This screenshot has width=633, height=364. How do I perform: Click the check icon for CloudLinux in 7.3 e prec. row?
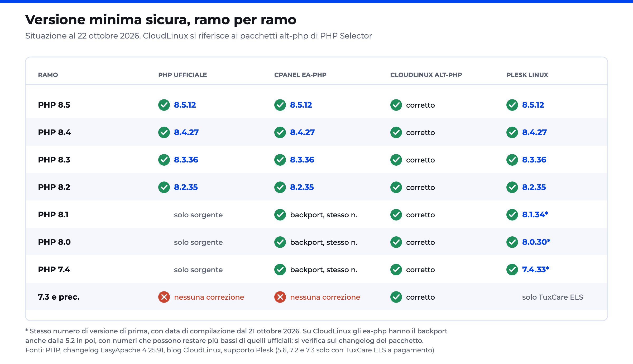[396, 297]
